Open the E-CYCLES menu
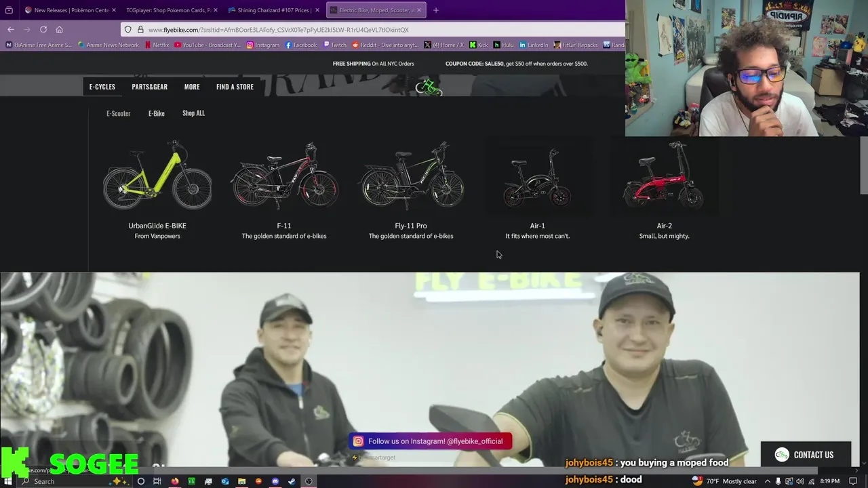This screenshot has height=488, width=868. click(102, 87)
